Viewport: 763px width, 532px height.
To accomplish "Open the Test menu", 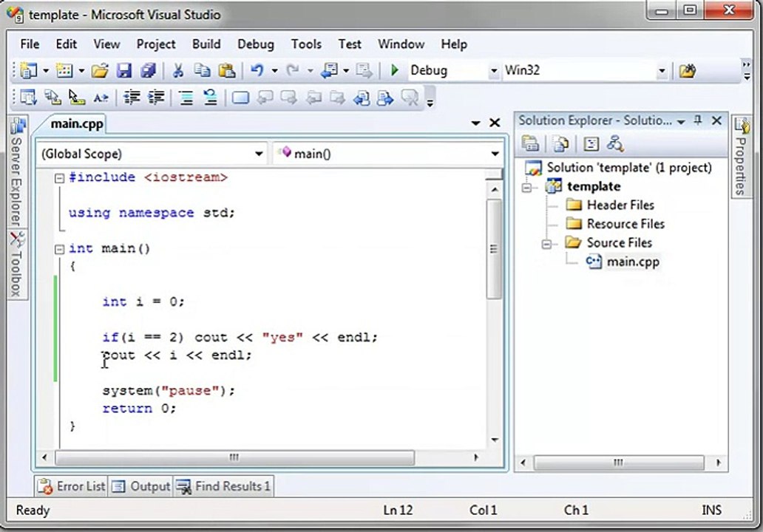I will pyautogui.click(x=350, y=44).
